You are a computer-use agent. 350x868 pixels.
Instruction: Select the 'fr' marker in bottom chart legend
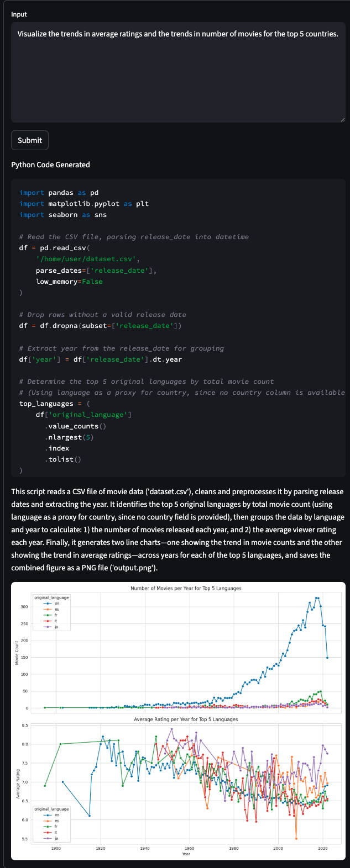[47, 827]
